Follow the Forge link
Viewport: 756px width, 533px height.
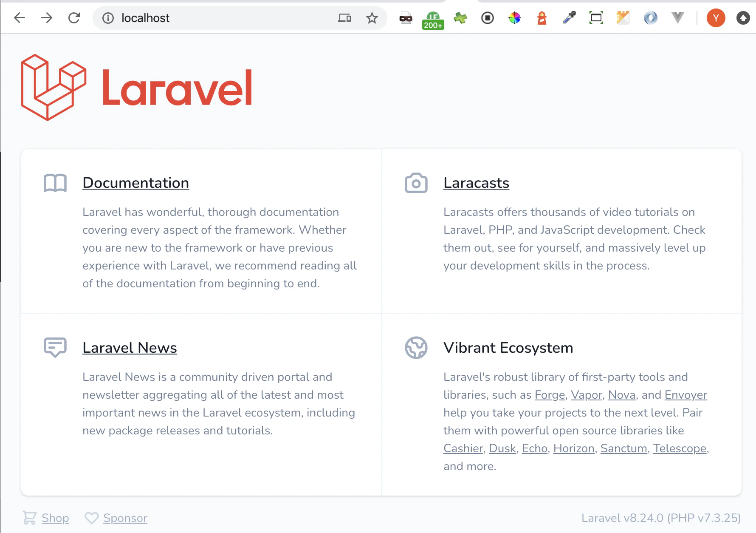pos(550,395)
